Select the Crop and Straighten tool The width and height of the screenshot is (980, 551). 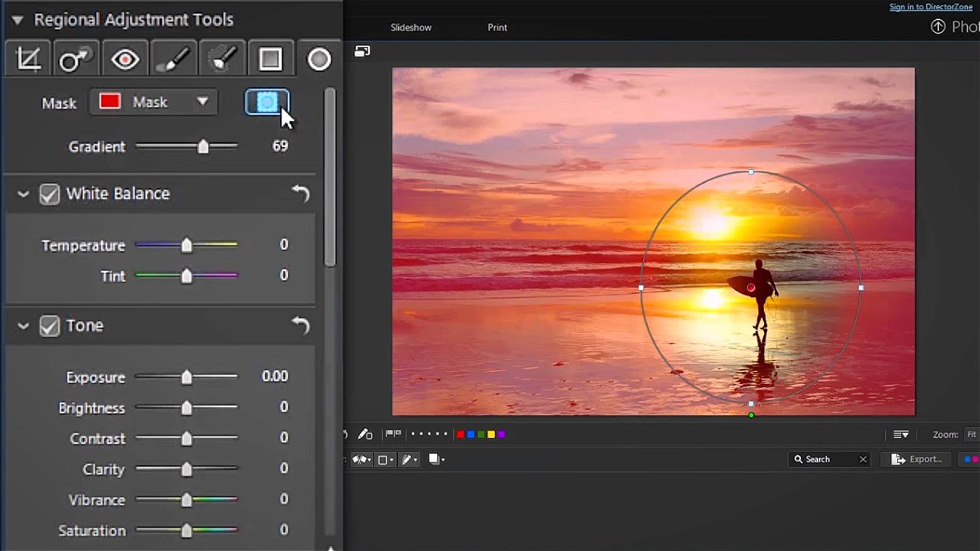28,59
